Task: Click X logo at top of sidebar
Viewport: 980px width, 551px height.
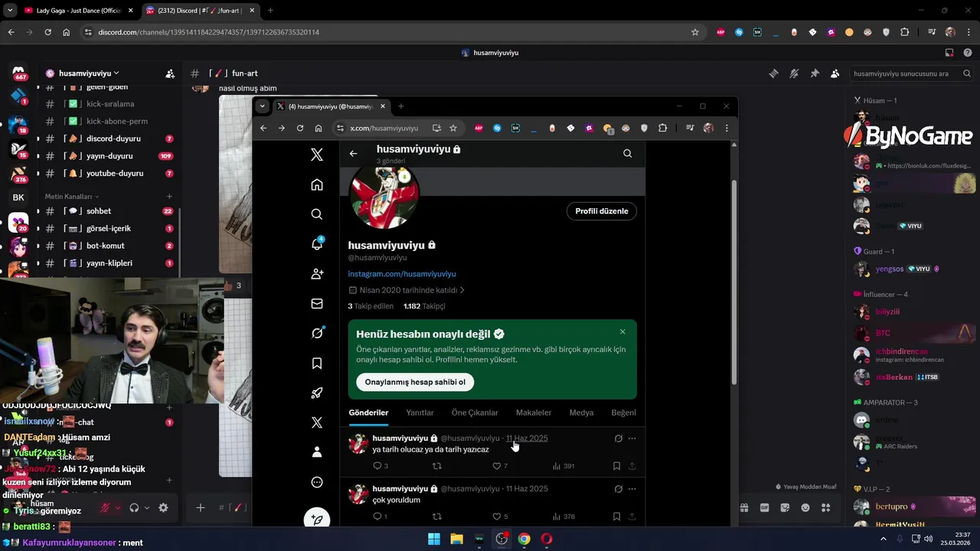Action: pyautogui.click(x=317, y=155)
